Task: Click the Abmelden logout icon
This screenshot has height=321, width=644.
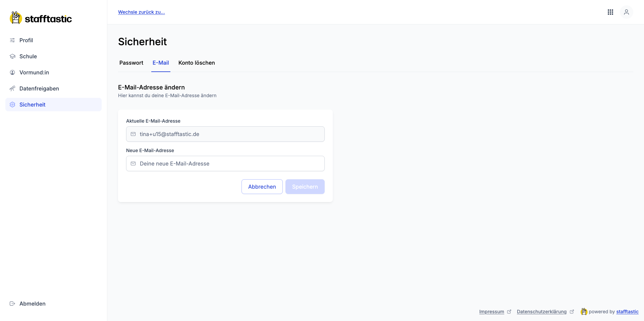Action: tap(12, 304)
